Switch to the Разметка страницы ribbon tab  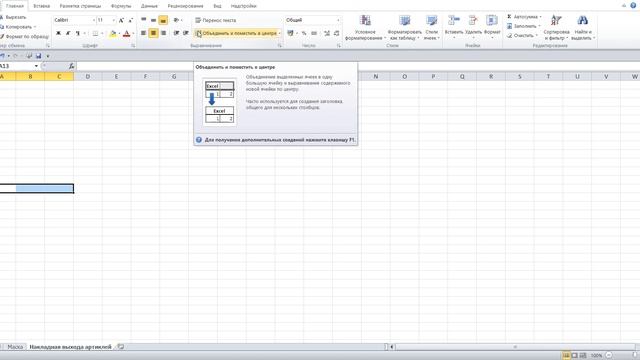click(x=80, y=6)
